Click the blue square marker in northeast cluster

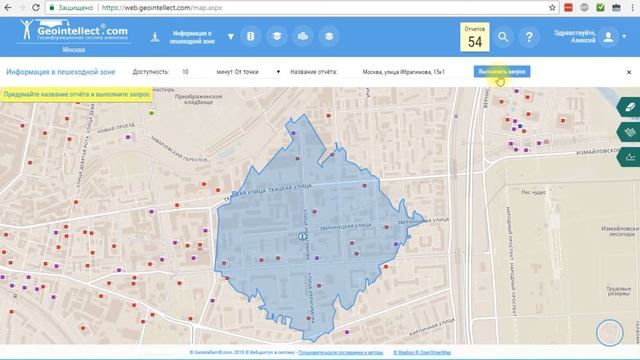click(x=520, y=127)
